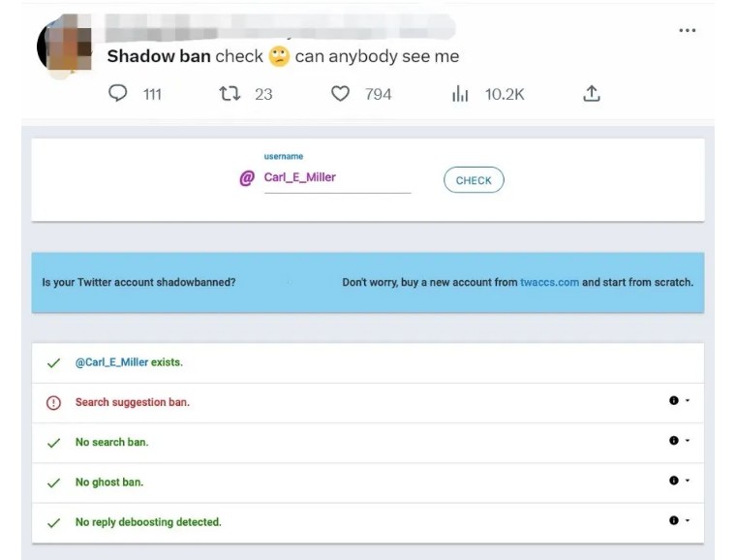Click green checkmark beside No search ban
Screen dimensions: 736x560
53,443
